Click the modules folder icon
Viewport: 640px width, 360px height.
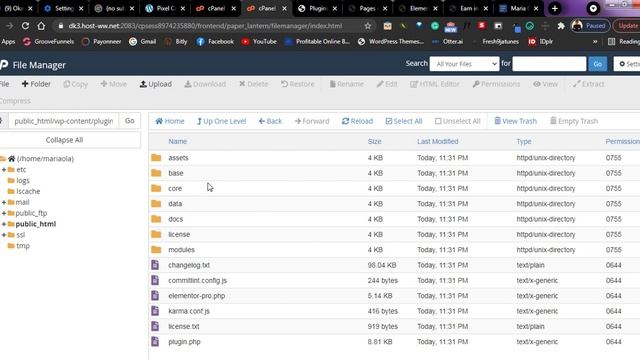coord(156,249)
